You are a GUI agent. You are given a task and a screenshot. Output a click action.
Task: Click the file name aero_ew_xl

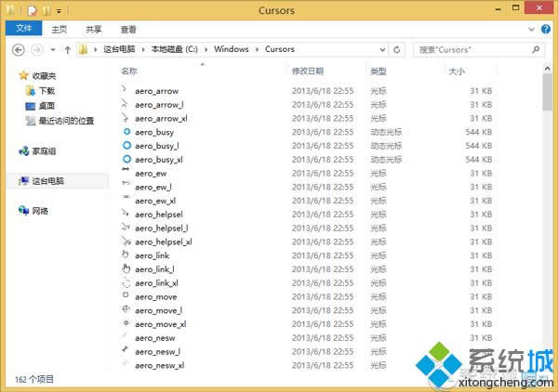tap(155, 202)
